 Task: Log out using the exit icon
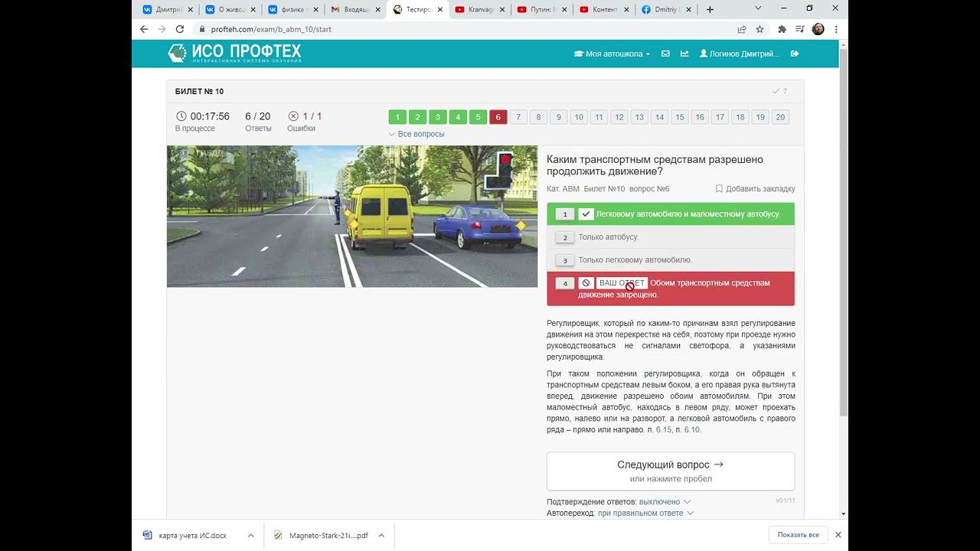[795, 54]
